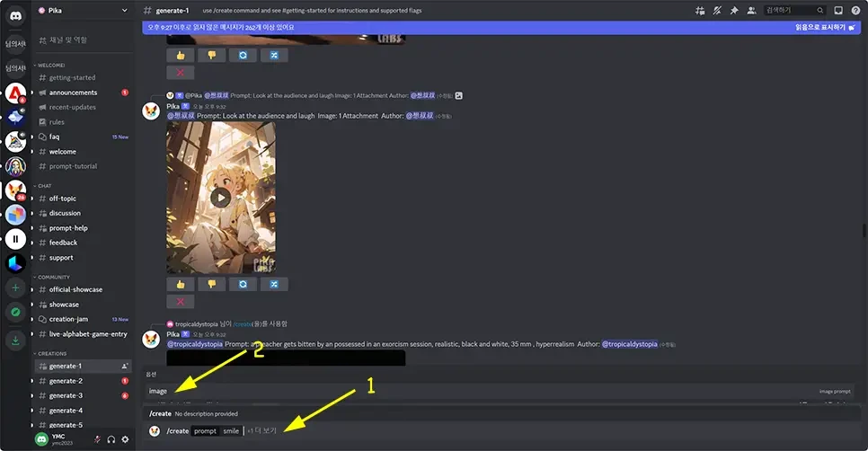Toggle headphones deafen in user panel
Viewport: 868px width, 451px height.
[x=111, y=439]
